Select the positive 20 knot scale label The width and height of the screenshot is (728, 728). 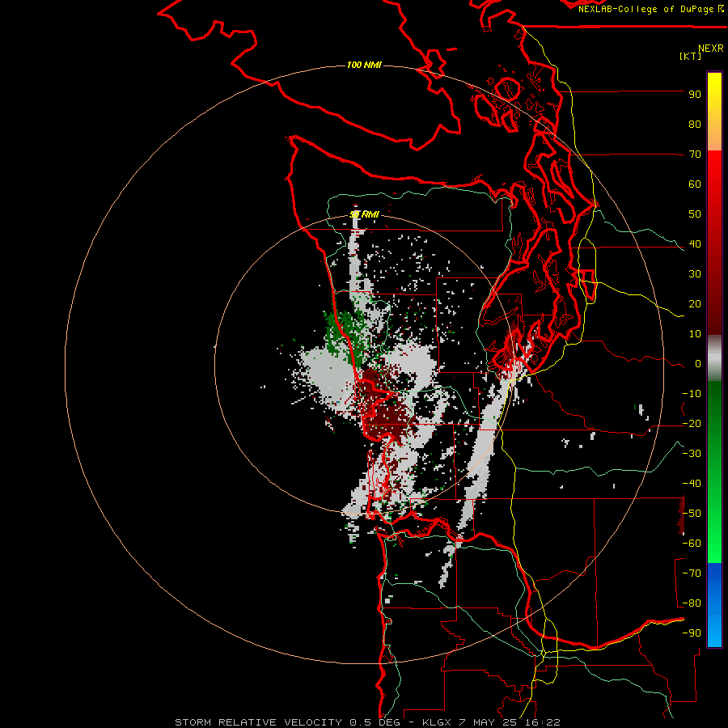point(695,304)
